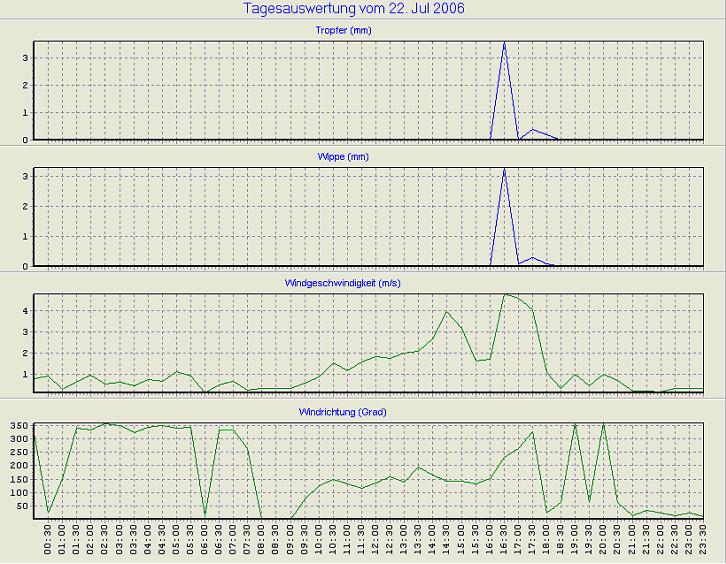Click the 350 label on Windrichtung y-axis

18,426
